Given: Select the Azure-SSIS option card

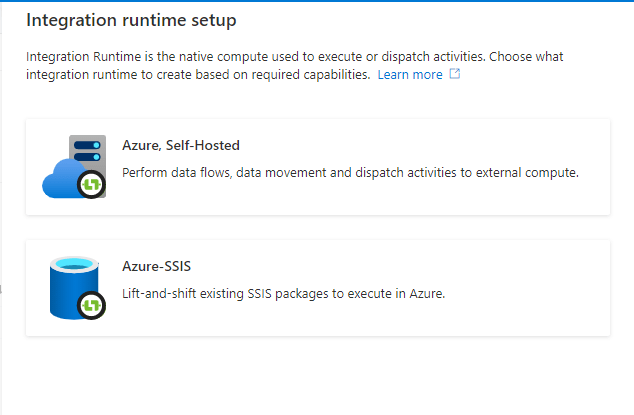Looking at the screenshot, I should [x=318, y=288].
